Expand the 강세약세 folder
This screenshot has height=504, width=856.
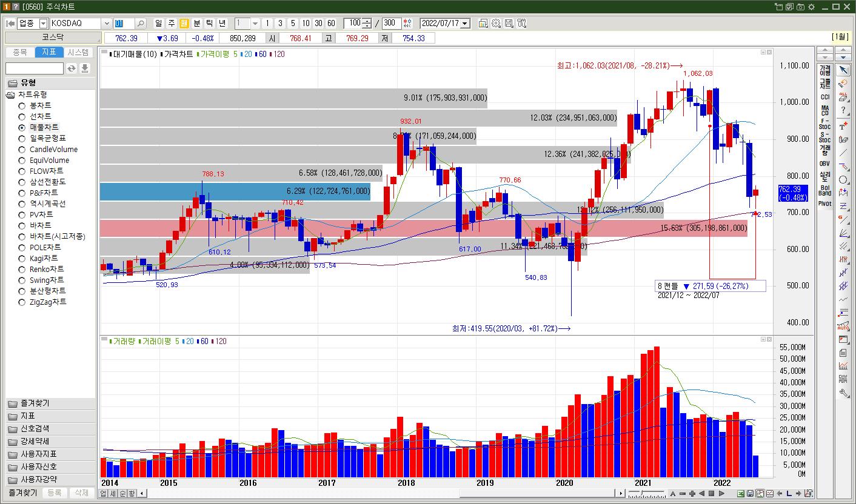coord(50,442)
